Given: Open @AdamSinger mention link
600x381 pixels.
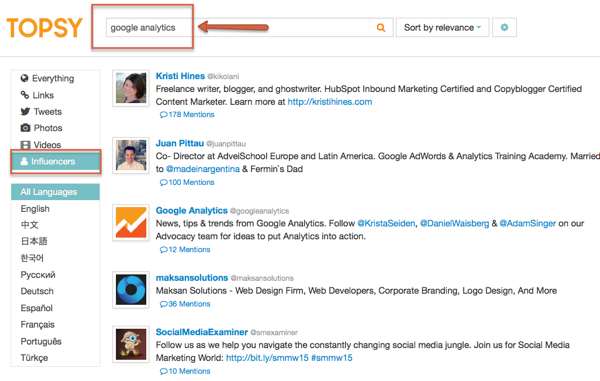Looking at the screenshot, I should 528,223.
